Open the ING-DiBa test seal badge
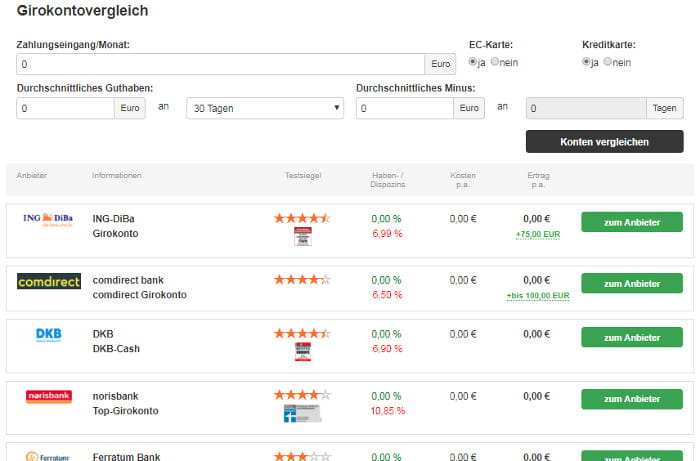This screenshot has width=700, height=461. [x=303, y=236]
